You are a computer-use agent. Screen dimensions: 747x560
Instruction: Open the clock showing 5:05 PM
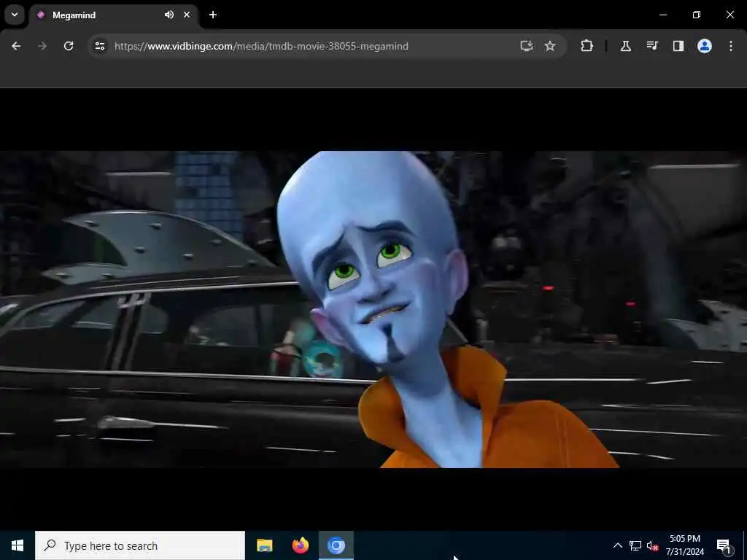[x=684, y=545]
